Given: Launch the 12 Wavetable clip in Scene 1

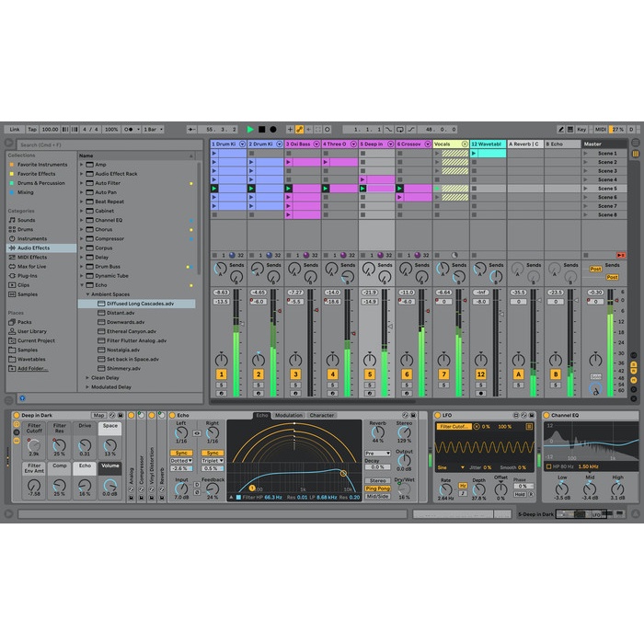Looking at the screenshot, I should (475, 154).
